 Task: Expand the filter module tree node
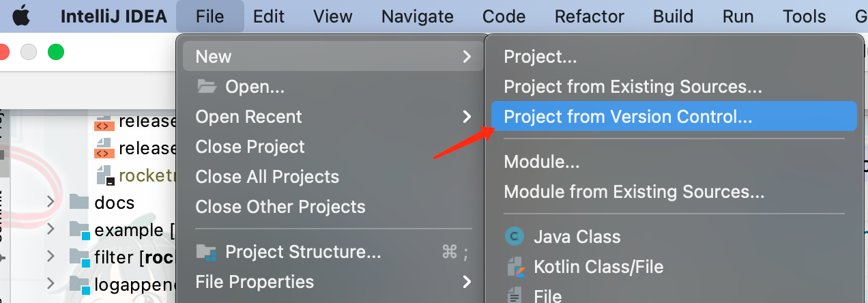click(x=50, y=257)
